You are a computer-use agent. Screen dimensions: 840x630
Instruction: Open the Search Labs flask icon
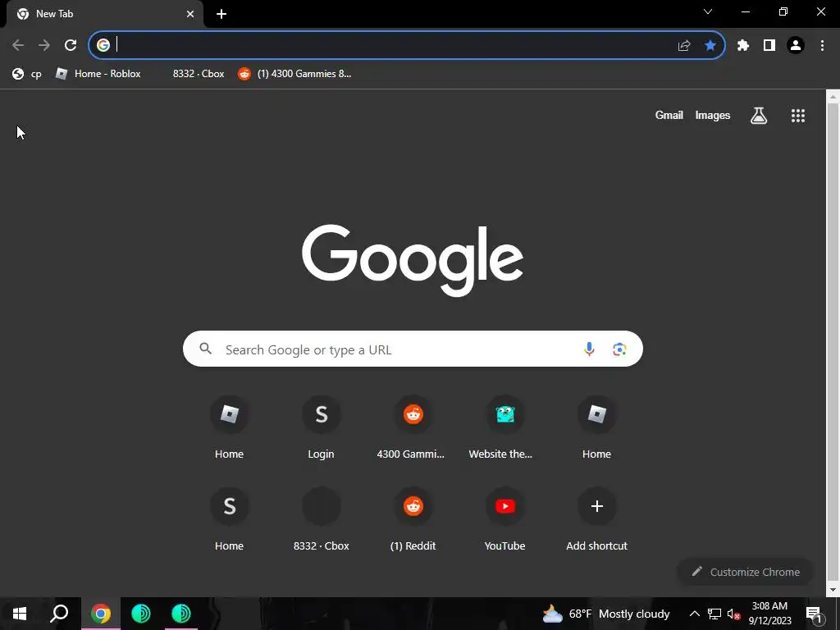[x=759, y=115]
